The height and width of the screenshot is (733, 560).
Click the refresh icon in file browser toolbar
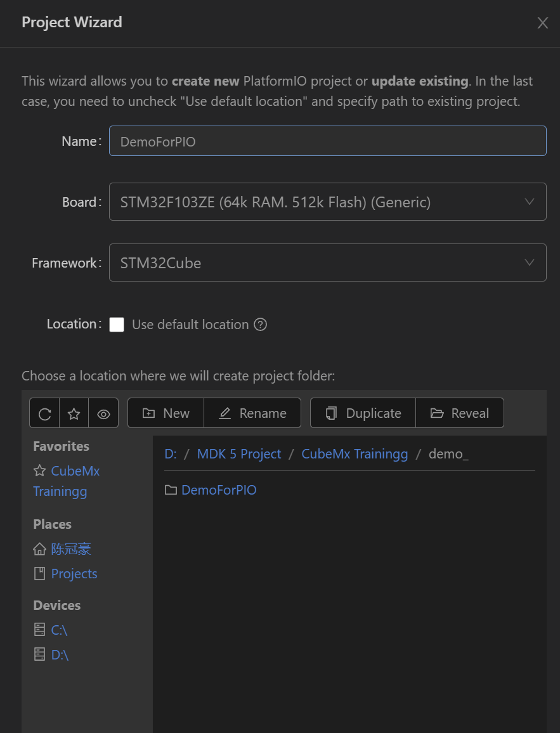(x=44, y=414)
